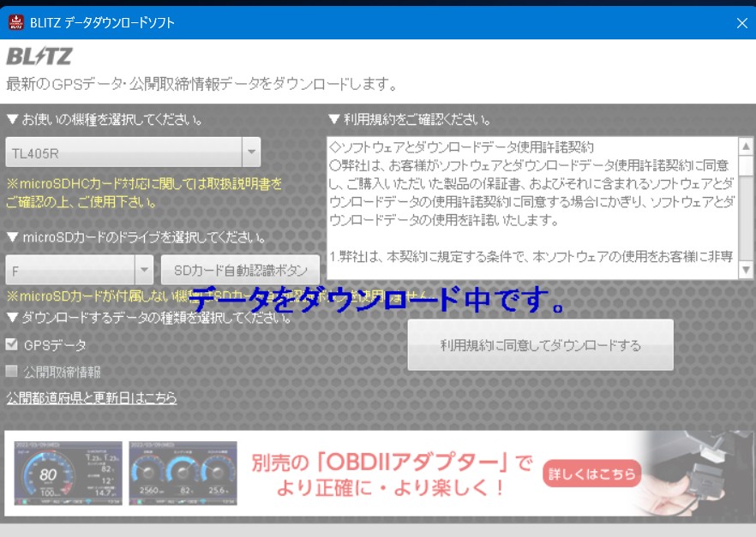756x537 pixels.
Task: Toggle the GPSデータ checkbox
Action: [12, 344]
